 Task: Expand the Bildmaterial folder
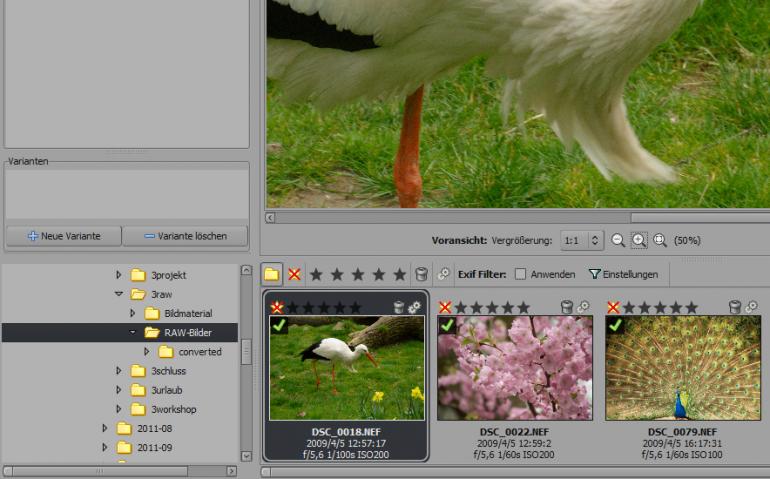(132, 313)
